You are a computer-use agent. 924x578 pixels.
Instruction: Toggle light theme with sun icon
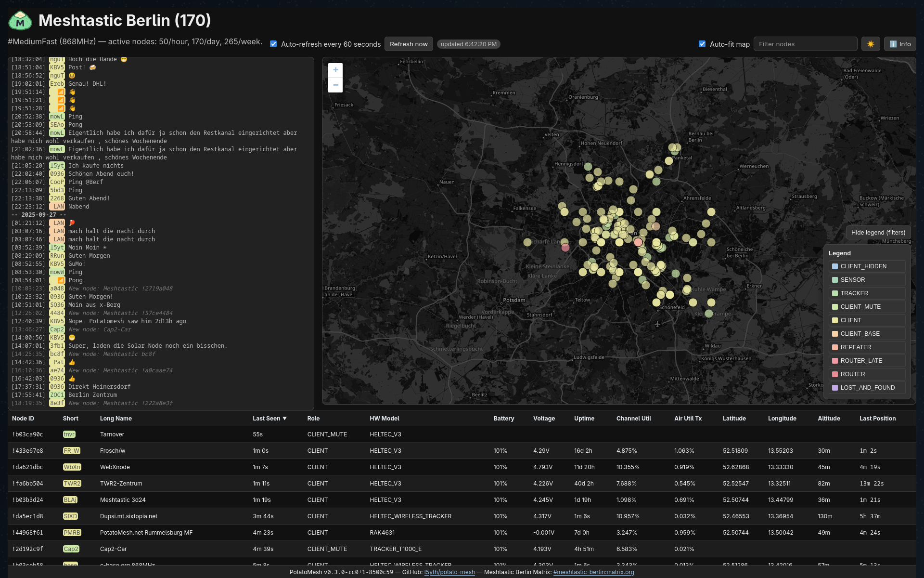point(871,44)
